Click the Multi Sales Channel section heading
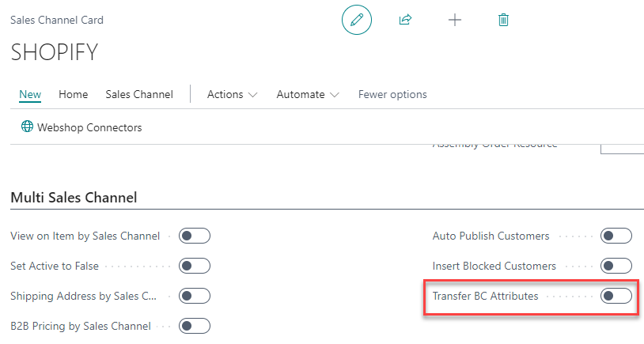Viewport: 644px width, 344px height. (x=74, y=198)
